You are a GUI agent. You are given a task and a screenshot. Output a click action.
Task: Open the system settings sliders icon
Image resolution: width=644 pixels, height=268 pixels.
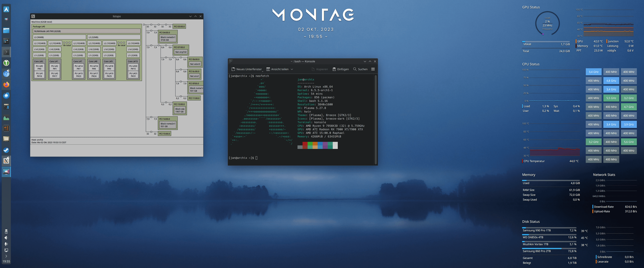[6, 41]
